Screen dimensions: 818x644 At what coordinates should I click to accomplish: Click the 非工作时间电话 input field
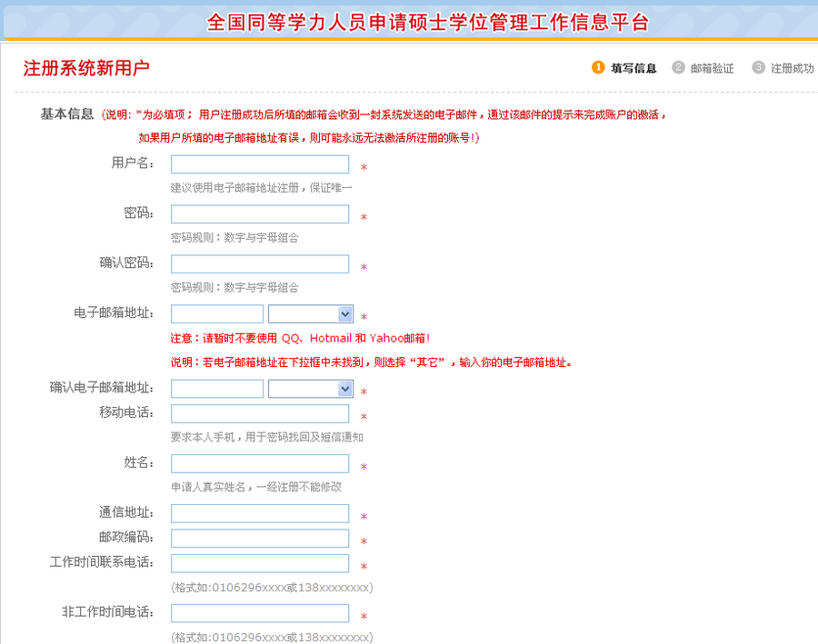(258, 613)
